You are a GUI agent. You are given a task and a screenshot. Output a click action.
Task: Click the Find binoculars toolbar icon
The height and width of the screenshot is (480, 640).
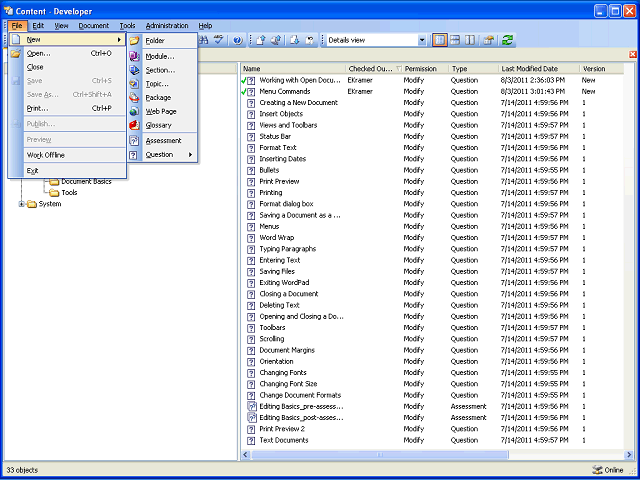pyautogui.click(x=204, y=40)
